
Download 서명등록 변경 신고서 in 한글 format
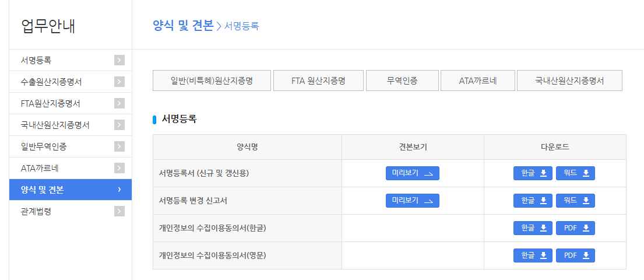(533, 201)
